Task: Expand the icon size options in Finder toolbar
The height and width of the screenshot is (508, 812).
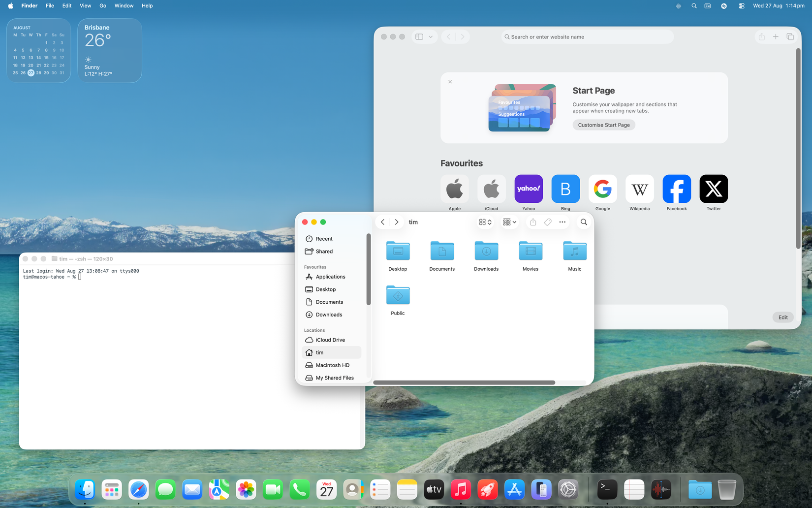Action: point(489,222)
